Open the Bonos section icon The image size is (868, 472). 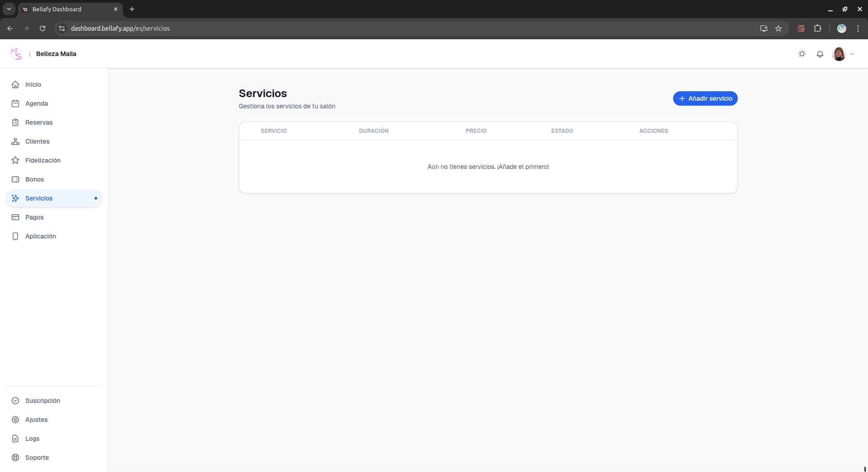click(x=15, y=179)
